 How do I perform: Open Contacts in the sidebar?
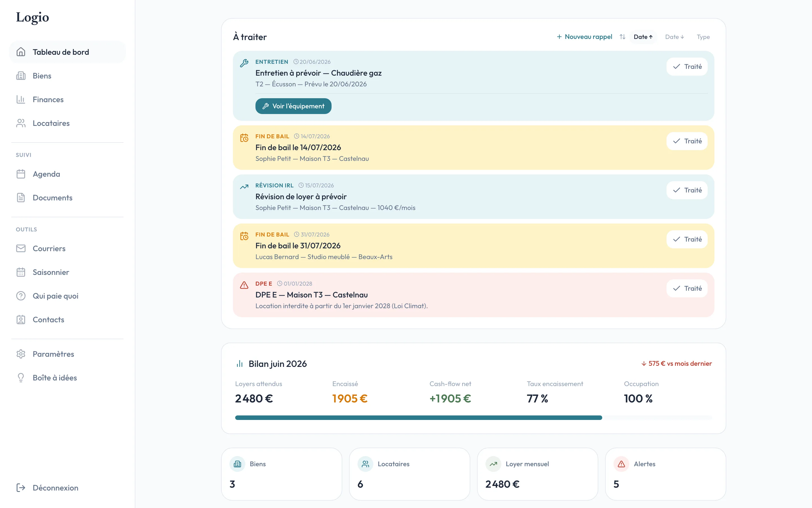(x=67, y=319)
